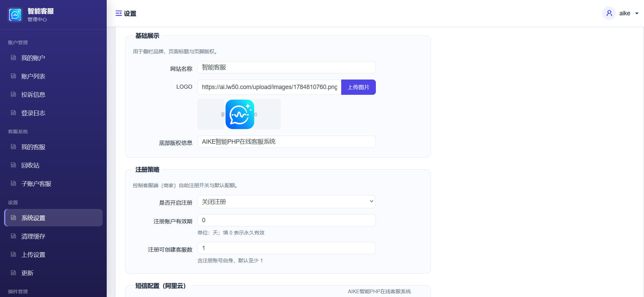This screenshot has width=644, height=297.
Task: Go to 上传设置 page
Action: [53, 255]
